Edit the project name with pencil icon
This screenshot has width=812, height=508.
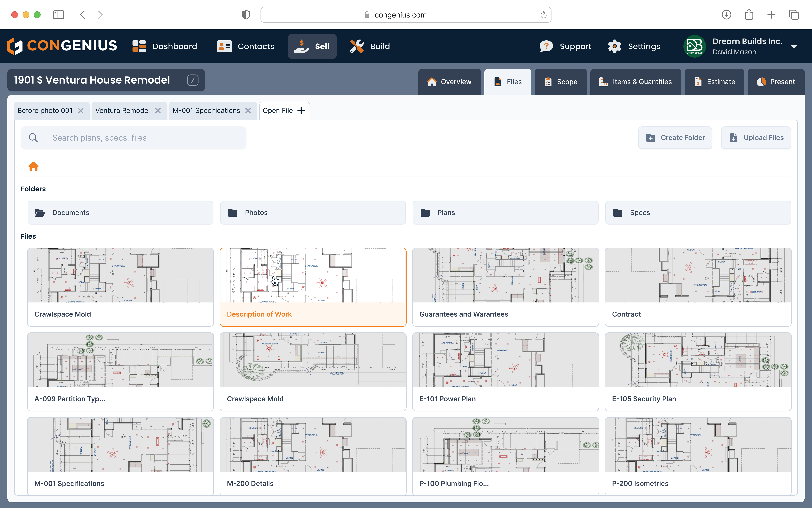tap(193, 80)
